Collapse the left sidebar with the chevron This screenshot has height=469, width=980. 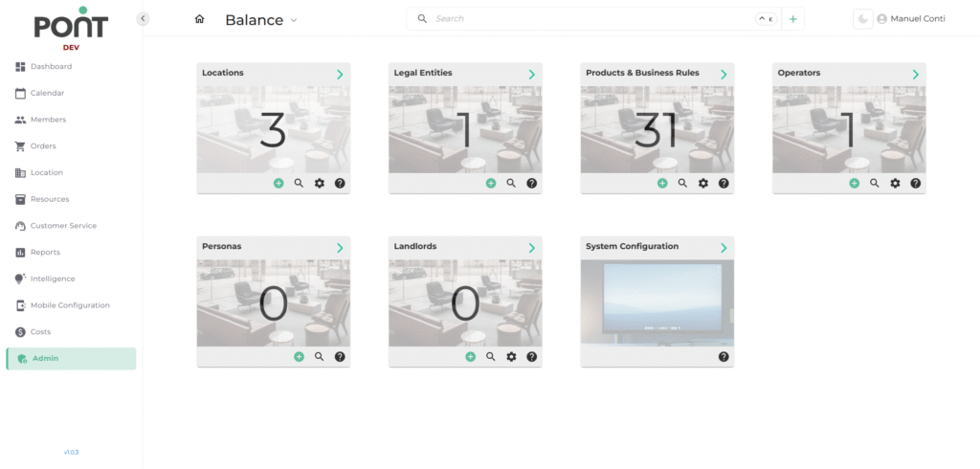[143, 18]
